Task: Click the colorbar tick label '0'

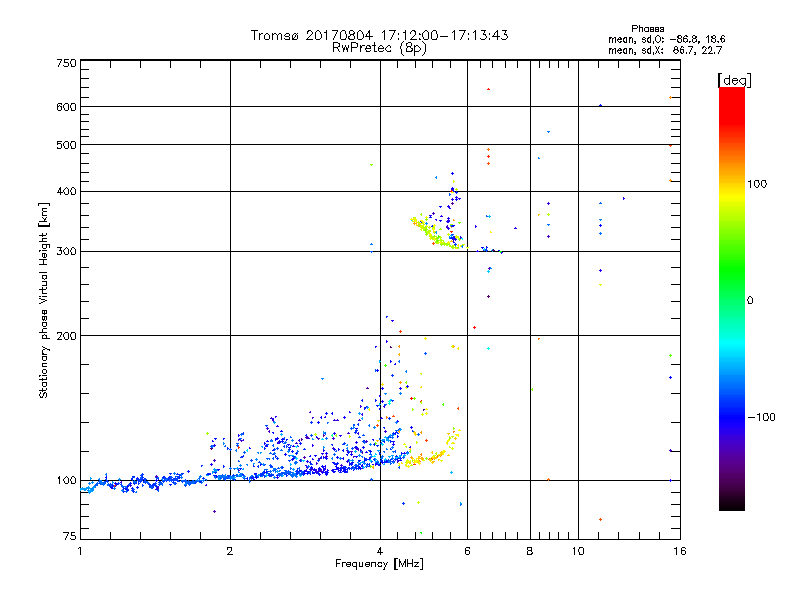Action: [x=750, y=301]
